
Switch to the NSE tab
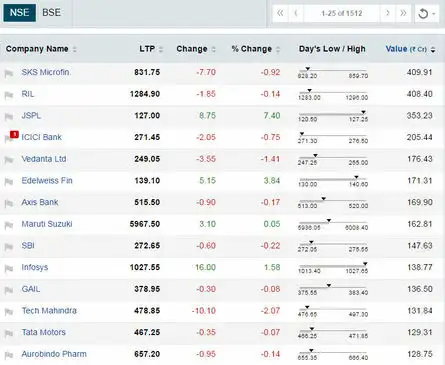click(x=19, y=13)
